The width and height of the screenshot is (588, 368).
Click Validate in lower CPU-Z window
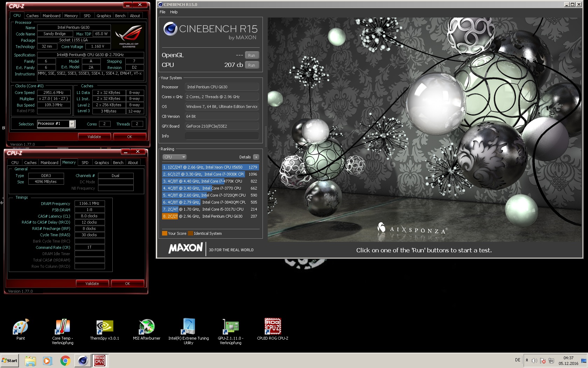(92, 284)
